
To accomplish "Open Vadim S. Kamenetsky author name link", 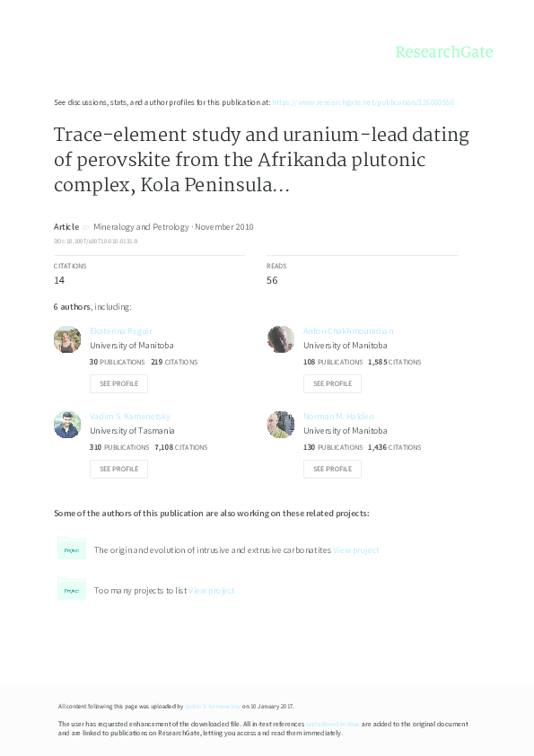I will (129, 416).
